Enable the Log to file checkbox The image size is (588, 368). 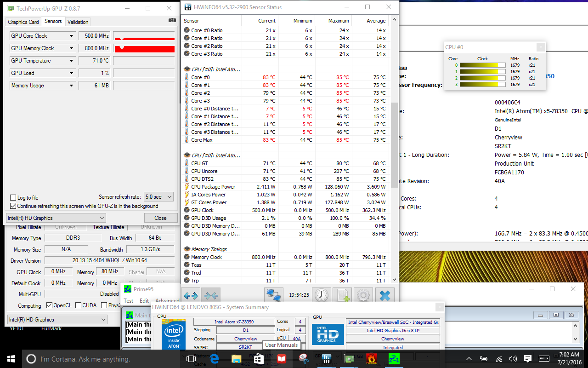[13, 198]
